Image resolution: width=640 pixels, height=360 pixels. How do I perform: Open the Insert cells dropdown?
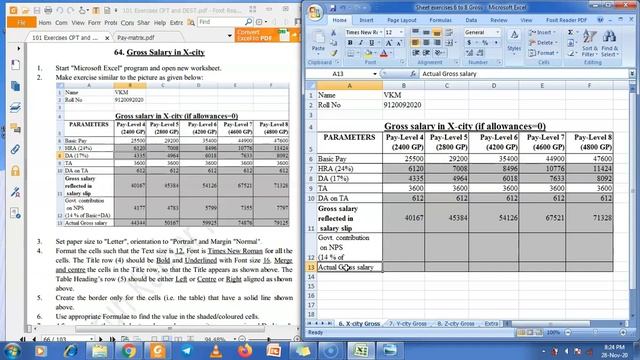click(x=542, y=32)
